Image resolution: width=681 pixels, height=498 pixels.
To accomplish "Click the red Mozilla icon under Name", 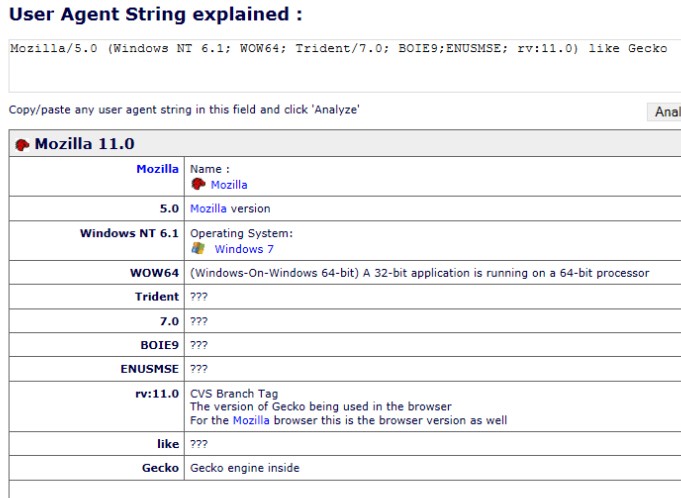I will point(198,184).
